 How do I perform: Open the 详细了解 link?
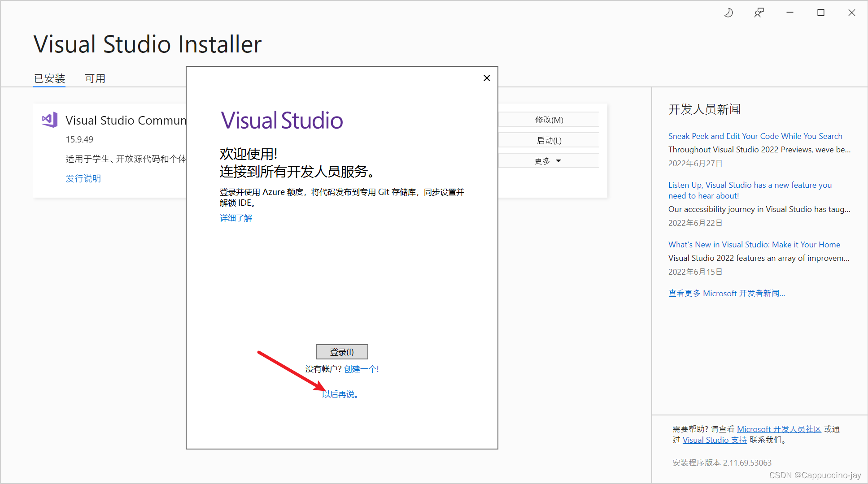(236, 218)
